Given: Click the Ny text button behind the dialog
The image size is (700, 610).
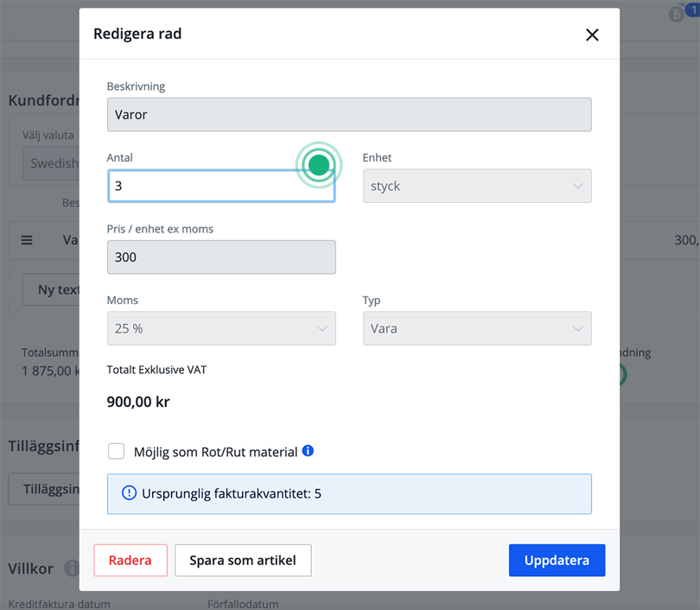Looking at the screenshot, I should point(52,289).
